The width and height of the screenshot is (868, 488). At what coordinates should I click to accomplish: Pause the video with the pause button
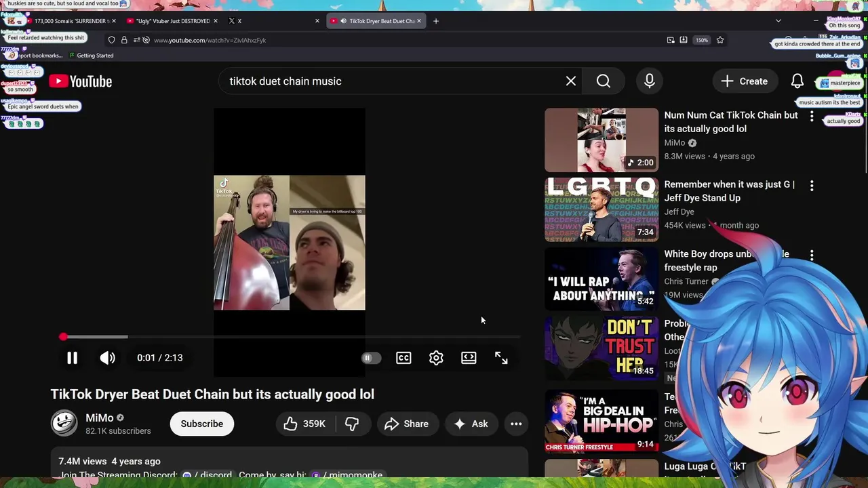(x=72, y=358)
